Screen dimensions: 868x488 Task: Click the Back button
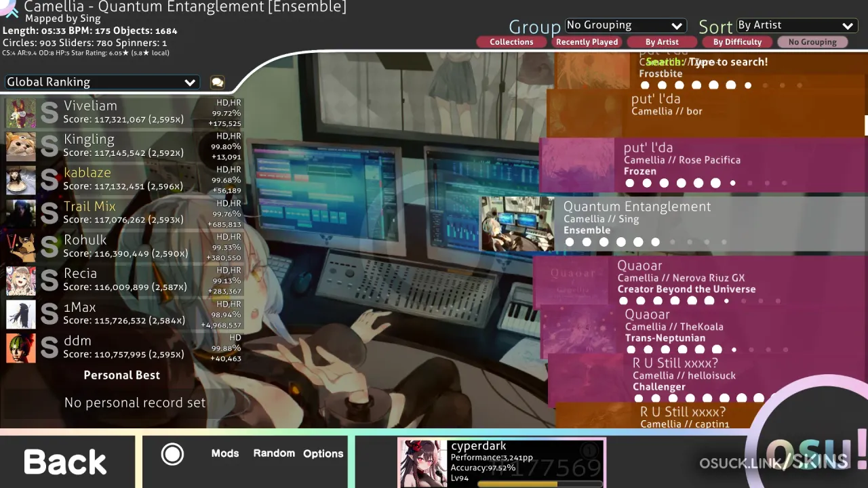(x=66, y=462)
